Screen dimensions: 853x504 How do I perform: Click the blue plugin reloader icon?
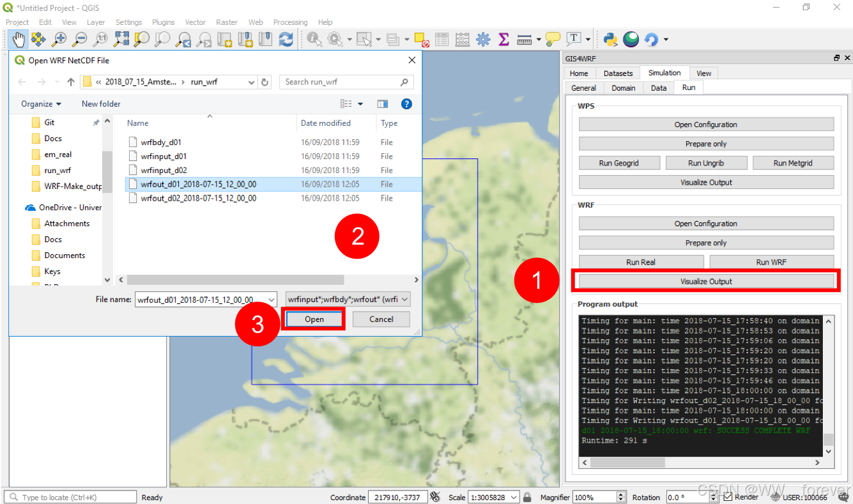[651, 40]
